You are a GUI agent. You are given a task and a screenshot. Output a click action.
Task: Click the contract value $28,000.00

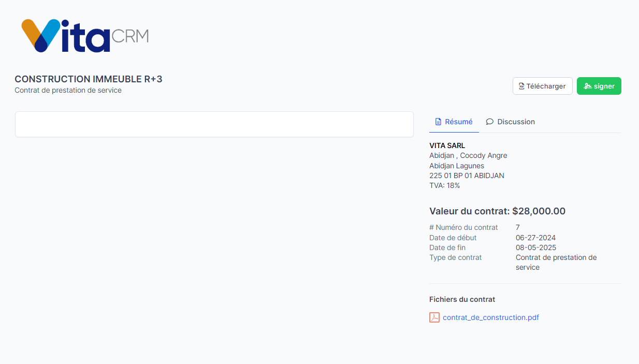point(539,211)
